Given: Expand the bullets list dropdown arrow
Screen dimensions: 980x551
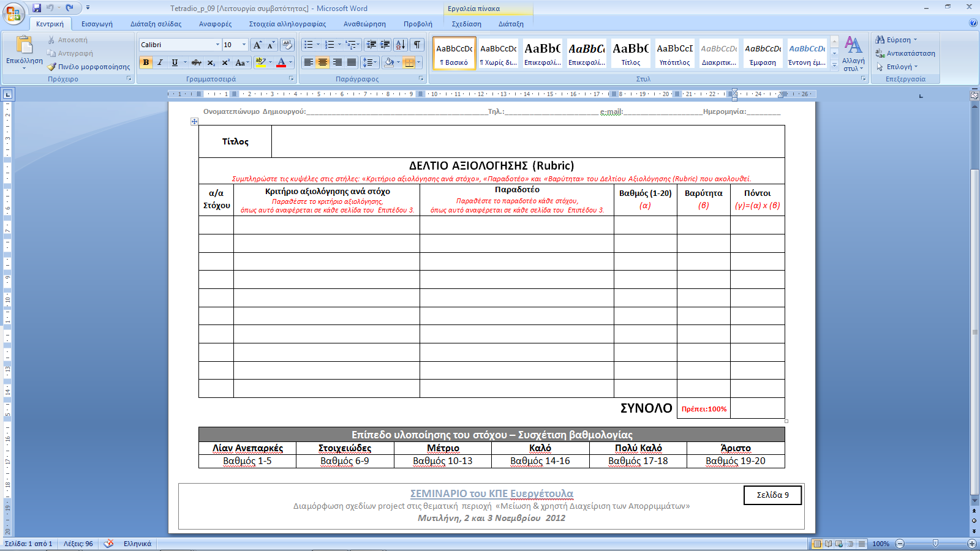Looking at the screenshot, I should point(318,45).
